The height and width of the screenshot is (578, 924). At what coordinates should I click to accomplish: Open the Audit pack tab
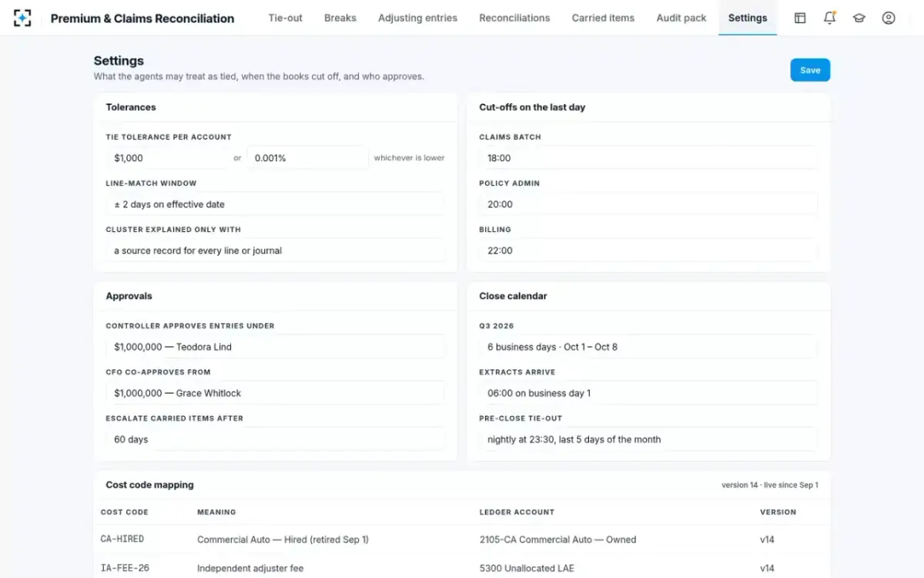681,18
